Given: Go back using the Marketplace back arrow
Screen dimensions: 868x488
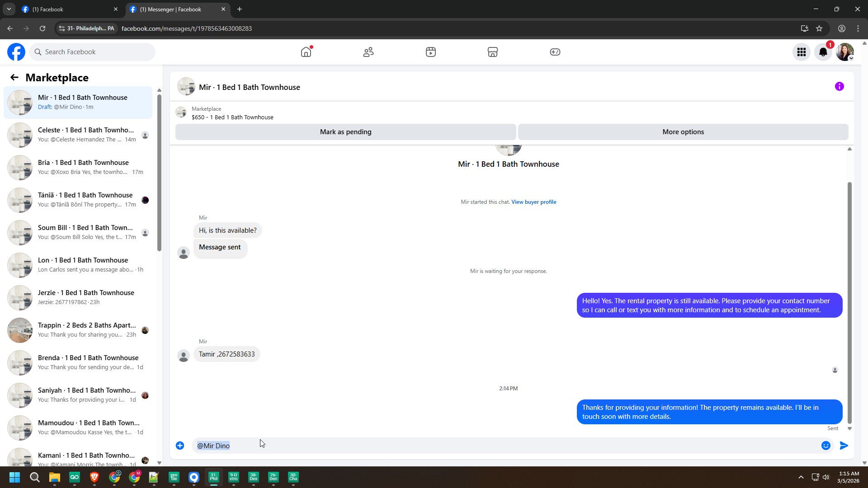Looking at the screenshot, I should point(14,77).
